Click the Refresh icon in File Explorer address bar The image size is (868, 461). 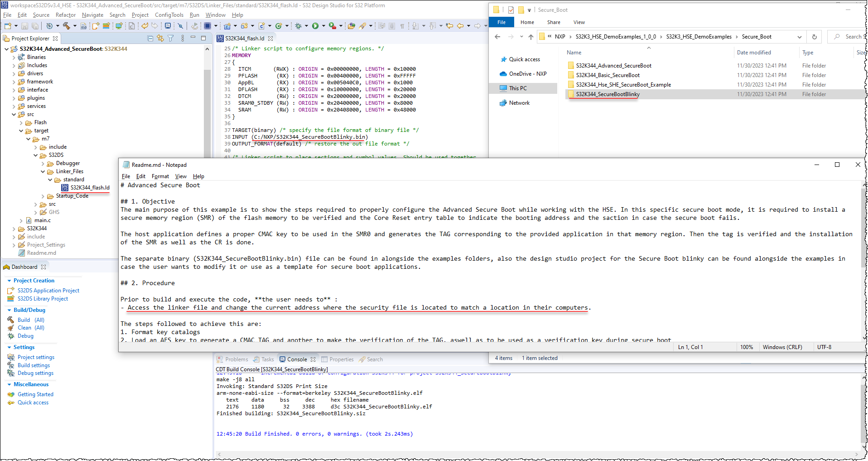tap(814, 37)
